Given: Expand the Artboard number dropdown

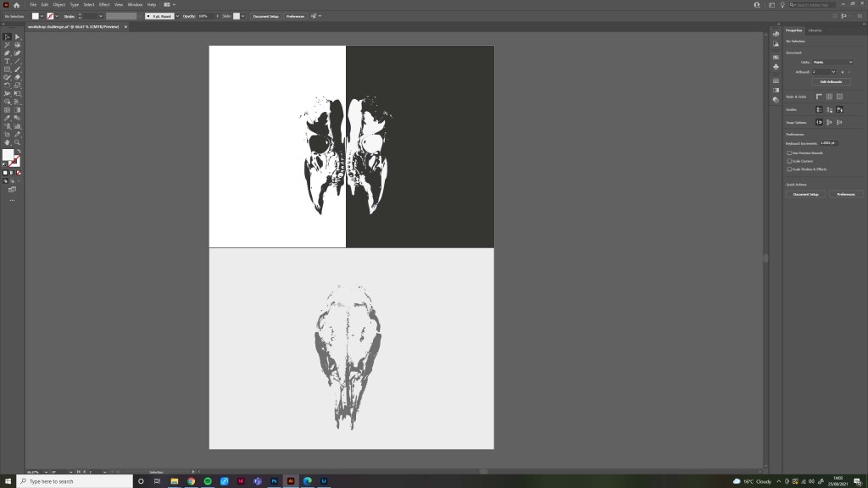Looking at the screenshot, I should pyautogui.click(x=833, y=72).
